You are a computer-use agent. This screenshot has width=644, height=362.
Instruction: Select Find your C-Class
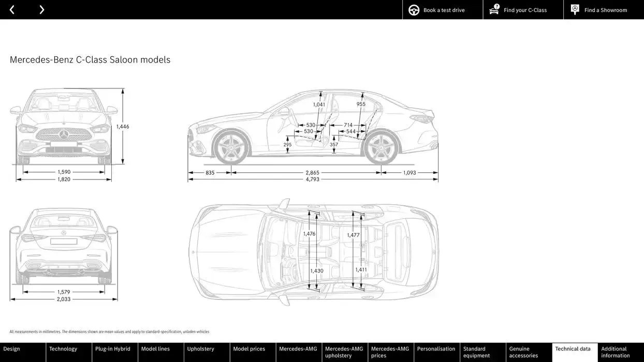[x=525, y=9]
